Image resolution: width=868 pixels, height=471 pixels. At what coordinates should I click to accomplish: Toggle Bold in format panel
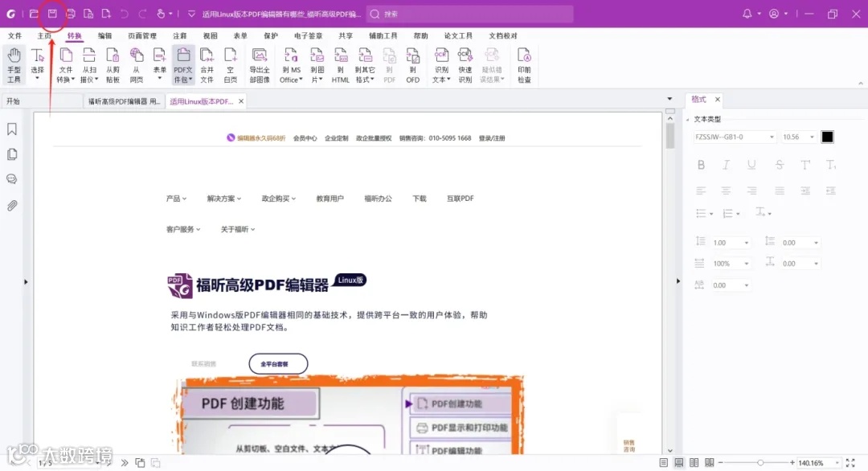pyautogui.click(x=701, y=165)
